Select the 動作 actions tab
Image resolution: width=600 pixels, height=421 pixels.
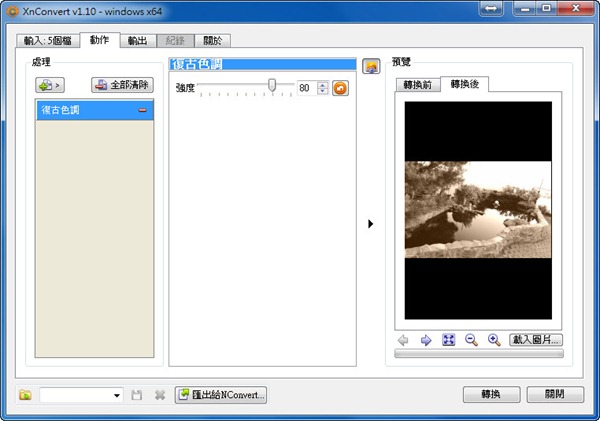click(x=99, y=40)
